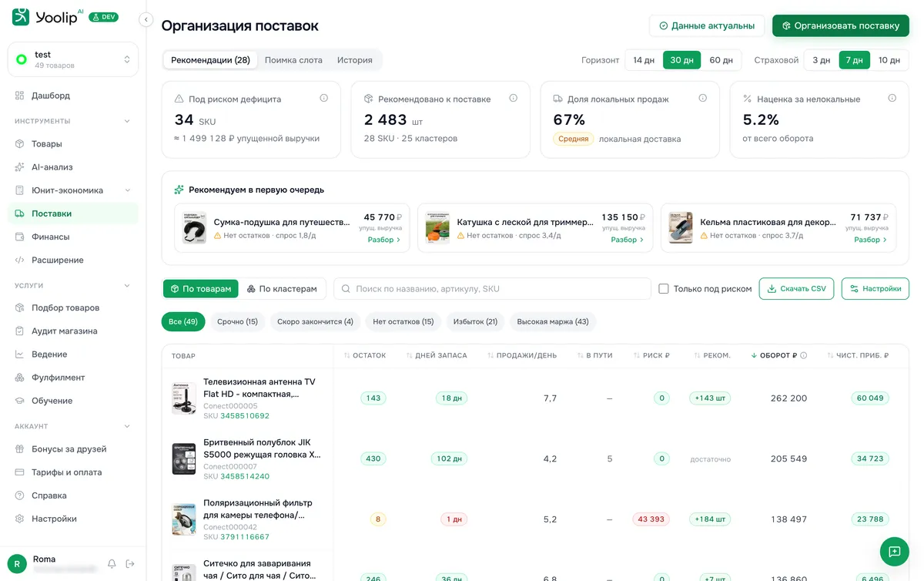
Task: Set safety stock to 3 дн
Action: click(x=822, y=60)
